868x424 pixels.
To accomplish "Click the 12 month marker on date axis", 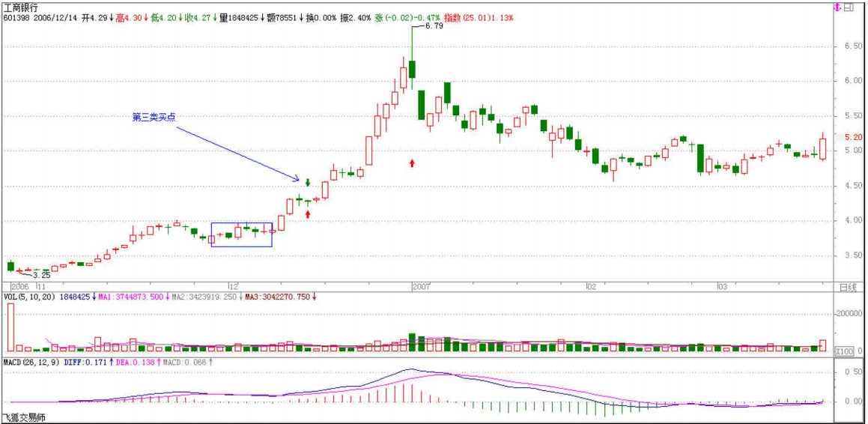I will [x=234, y=287].
